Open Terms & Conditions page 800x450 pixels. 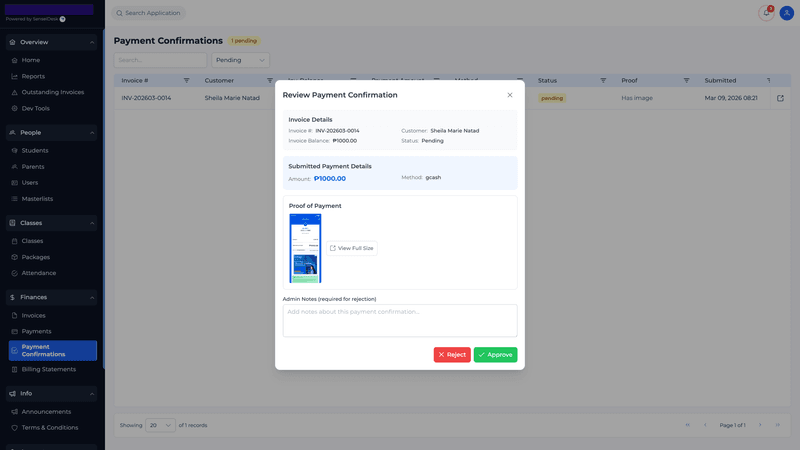click(x=52, y=428)
